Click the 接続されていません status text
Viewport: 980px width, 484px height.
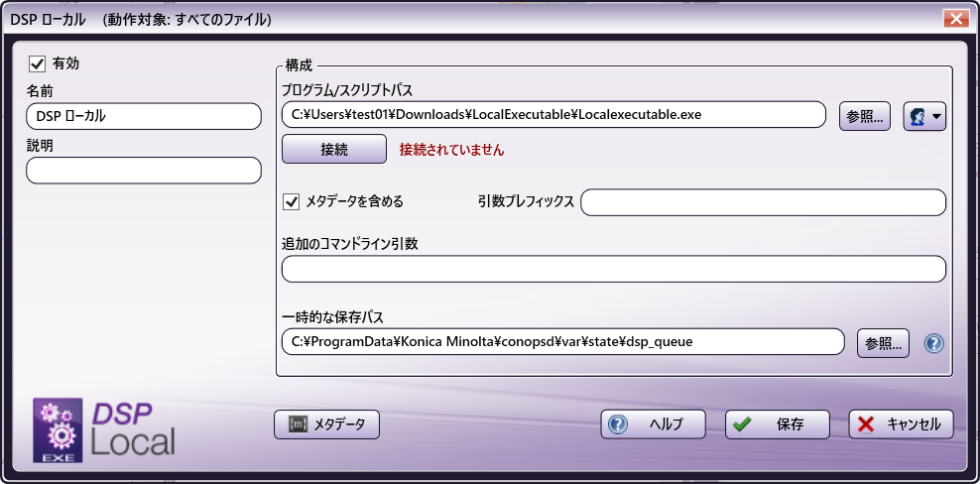tap(451, 150)
